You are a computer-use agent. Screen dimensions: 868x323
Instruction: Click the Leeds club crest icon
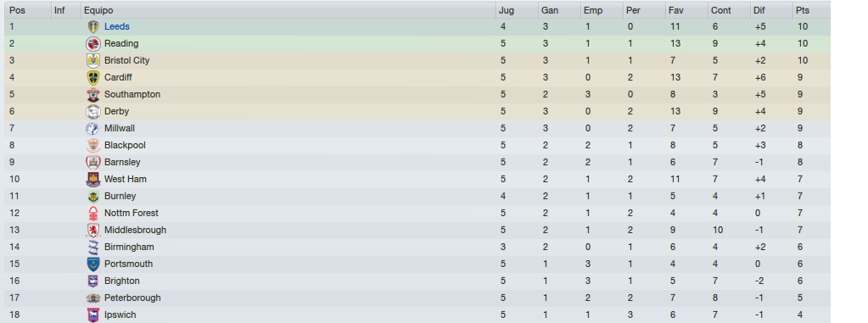(x=93, y=26)
